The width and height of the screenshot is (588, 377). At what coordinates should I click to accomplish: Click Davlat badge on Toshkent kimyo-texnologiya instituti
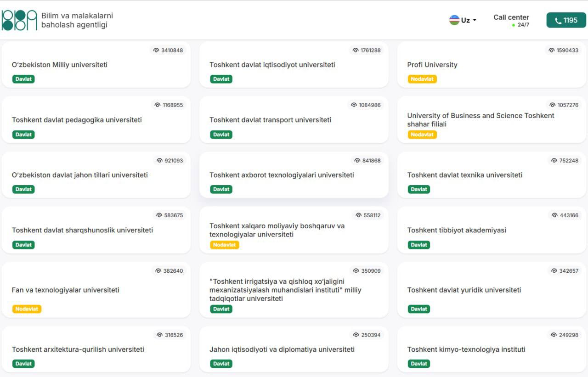click(419, 364)
